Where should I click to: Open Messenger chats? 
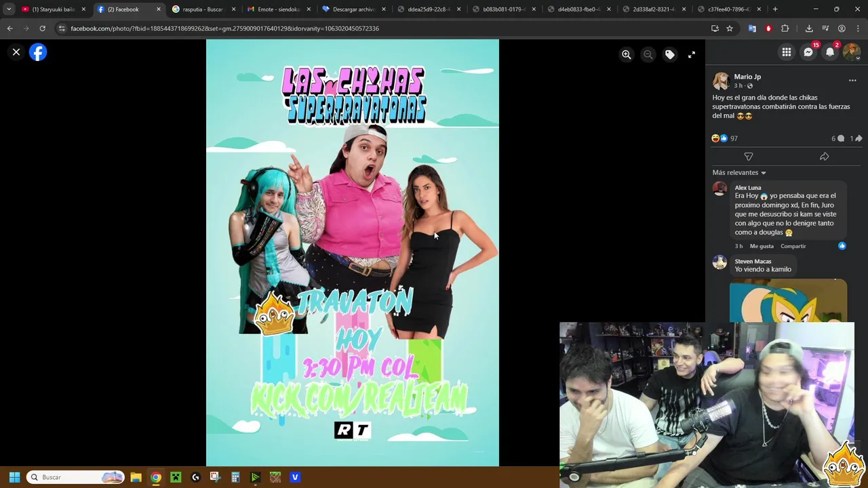coord(808,52)
